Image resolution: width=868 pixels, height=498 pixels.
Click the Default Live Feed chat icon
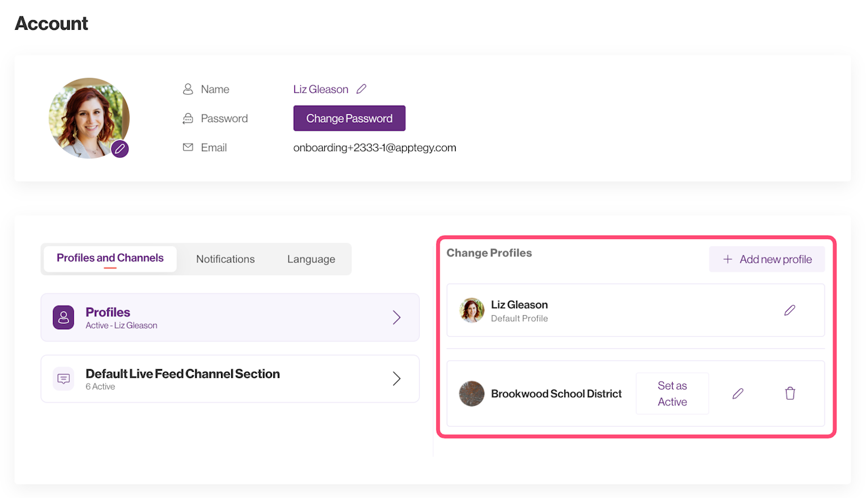(x=64, y=379)
